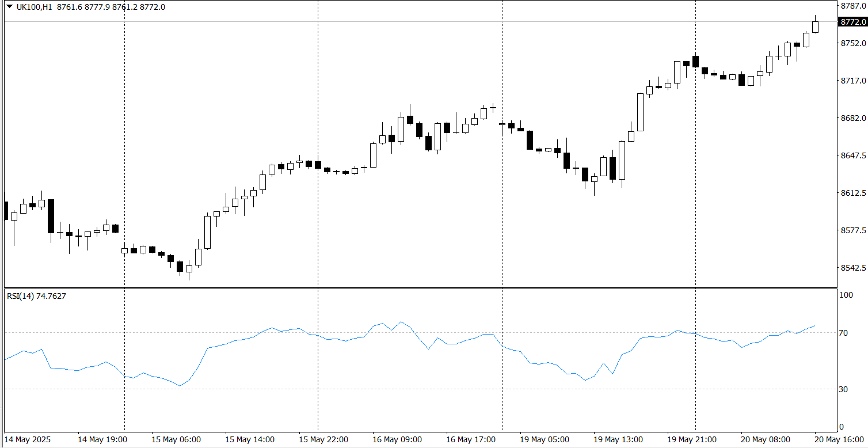Click the border separating chart and RSI panel
868x448 pixels.
tap(419, 288)
